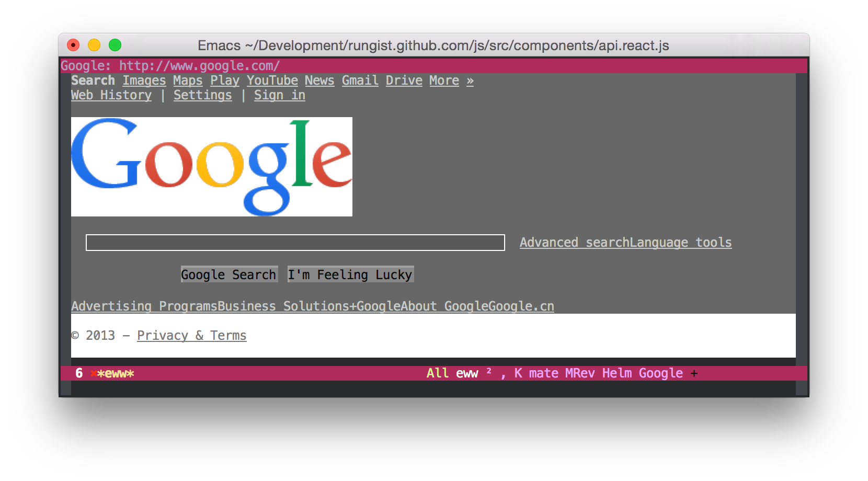Open the +Google link
This screenshot has width=868, height=481.
point(375,306)
